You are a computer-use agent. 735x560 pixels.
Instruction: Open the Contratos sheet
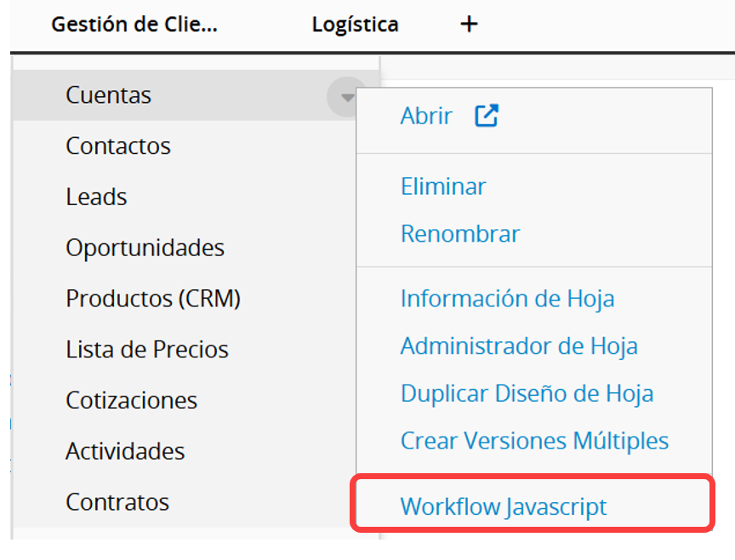click(117, 502)
